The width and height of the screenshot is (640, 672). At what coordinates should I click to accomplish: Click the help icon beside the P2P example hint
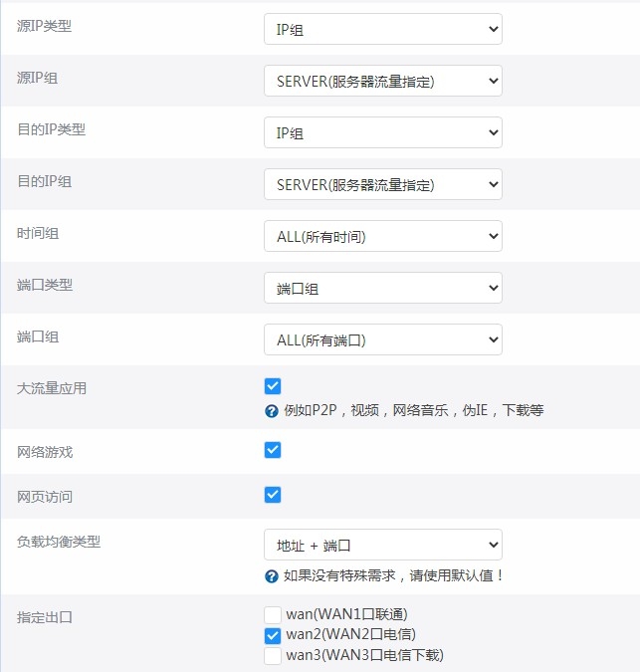pyautogui.click(x=272, y=410)
